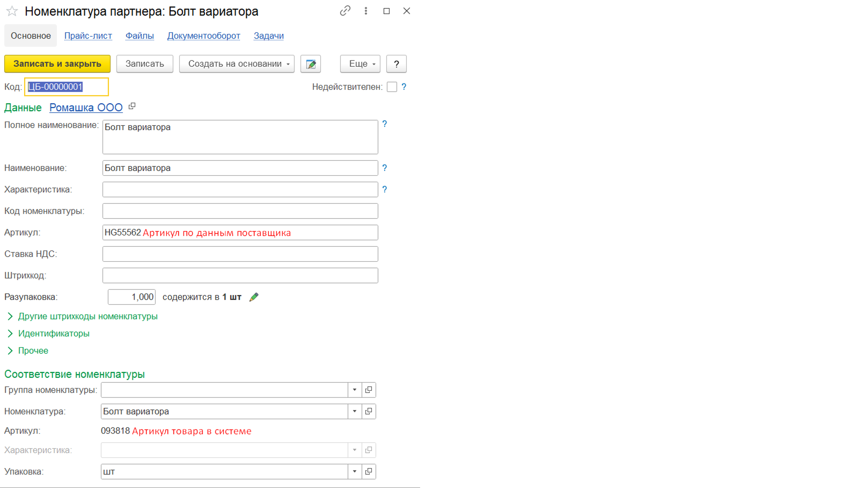The height and width of the screenshot is (488, 868).
Task: Switch to the Файлы tab
Action: [x=140, y=36]
